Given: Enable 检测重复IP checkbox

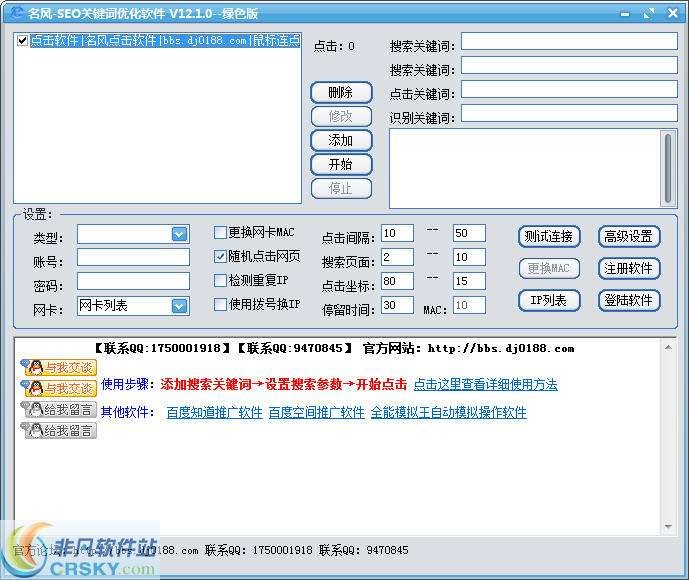Looking at the screenshot, I should click(x=220, y=280).
